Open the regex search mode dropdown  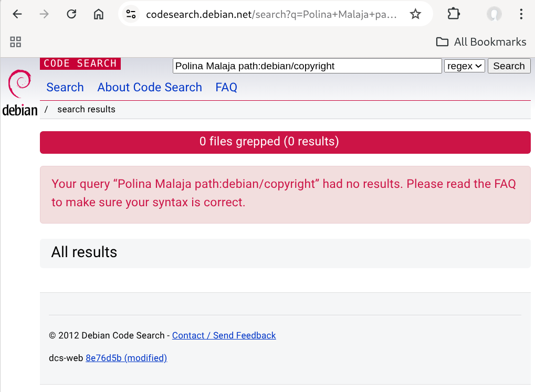pos(464,66)
